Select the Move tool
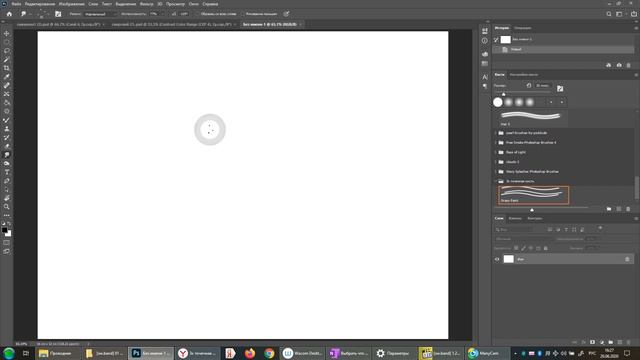Screen dimensions: 640x360 pos(7,33)
